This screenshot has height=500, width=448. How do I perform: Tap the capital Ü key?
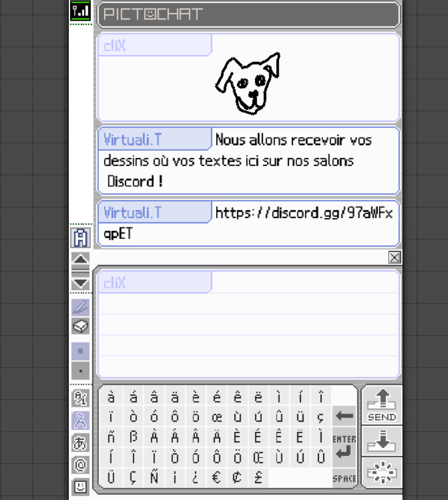tap(111, 477)
